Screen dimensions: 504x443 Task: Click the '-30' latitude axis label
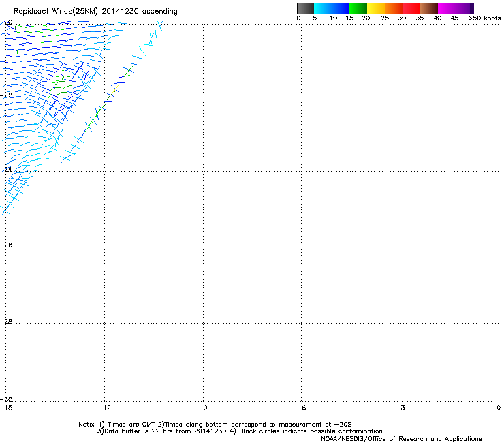point(6,399)
